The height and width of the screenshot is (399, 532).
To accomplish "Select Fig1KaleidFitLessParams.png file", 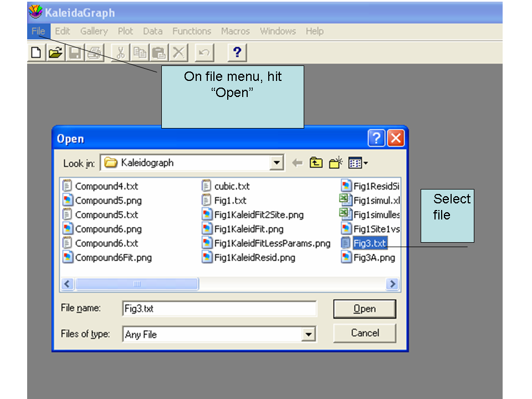I will [x=266, y=243].
